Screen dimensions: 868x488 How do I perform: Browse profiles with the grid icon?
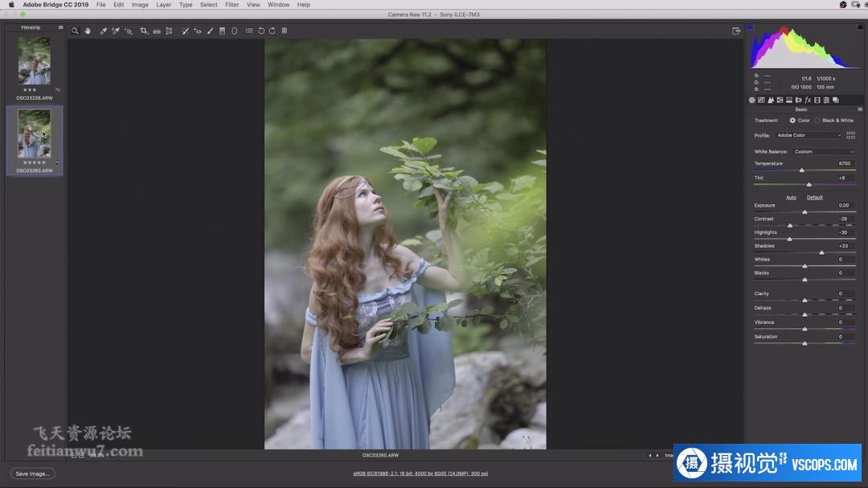coord(851,135)
